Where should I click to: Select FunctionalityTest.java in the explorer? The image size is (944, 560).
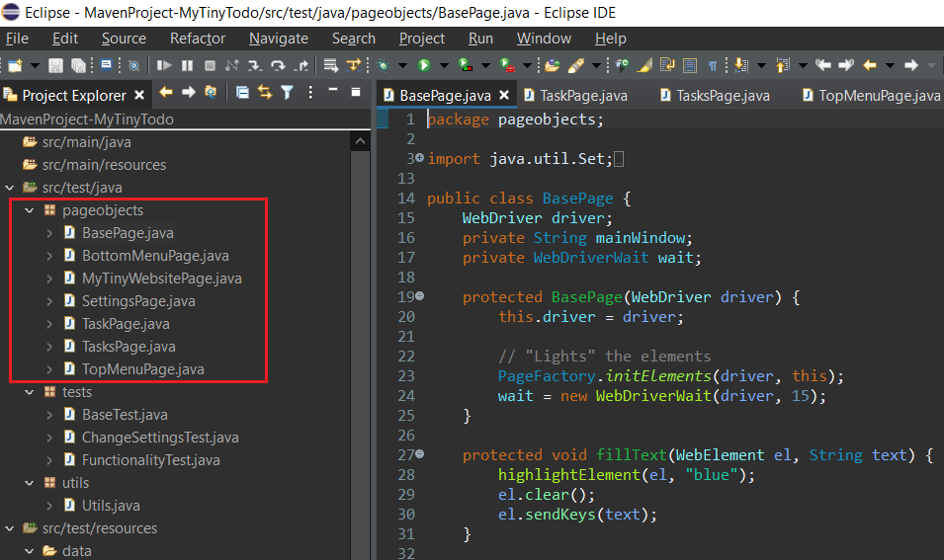pyautogui.click(x=150, y=460)
